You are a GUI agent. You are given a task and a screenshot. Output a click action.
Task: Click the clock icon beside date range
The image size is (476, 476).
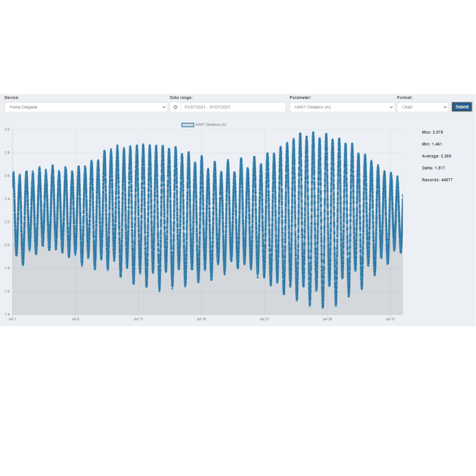[x=175, y=107]
